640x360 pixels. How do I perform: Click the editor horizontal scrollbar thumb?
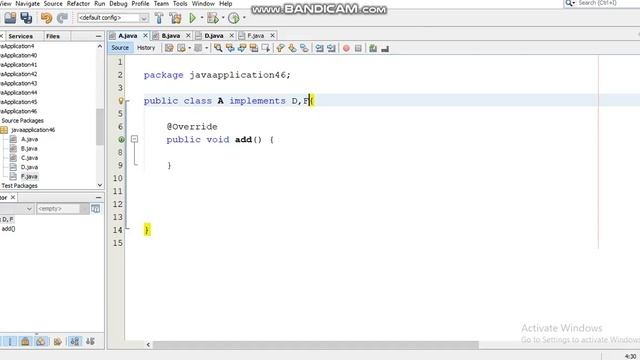pyautogui.click(x=316, y=345)
